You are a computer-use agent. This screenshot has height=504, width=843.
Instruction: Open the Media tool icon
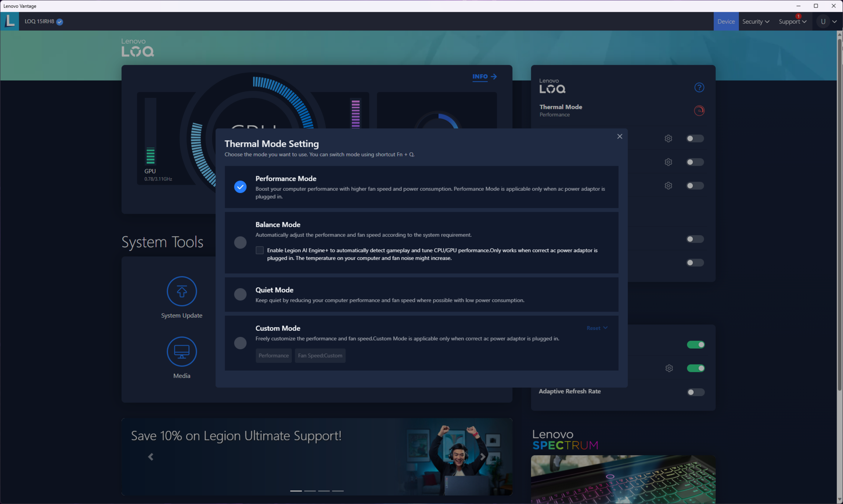click(x=181, y=351)
